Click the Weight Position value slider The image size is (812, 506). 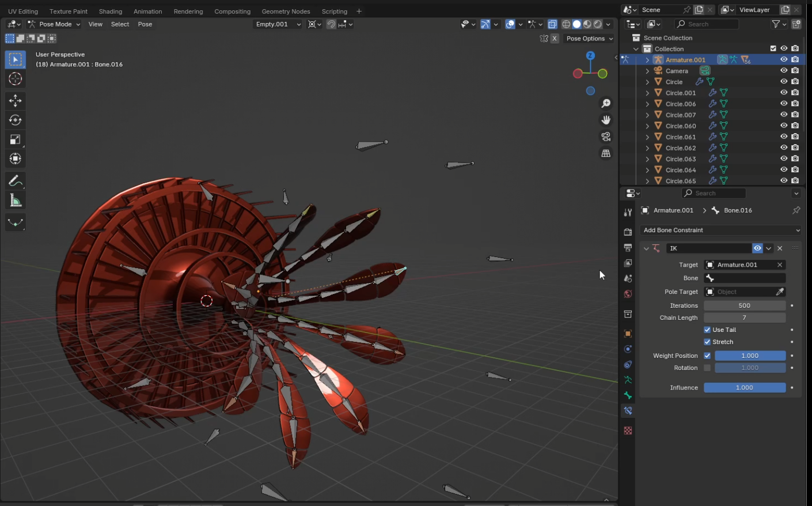(x=750, y=356)
